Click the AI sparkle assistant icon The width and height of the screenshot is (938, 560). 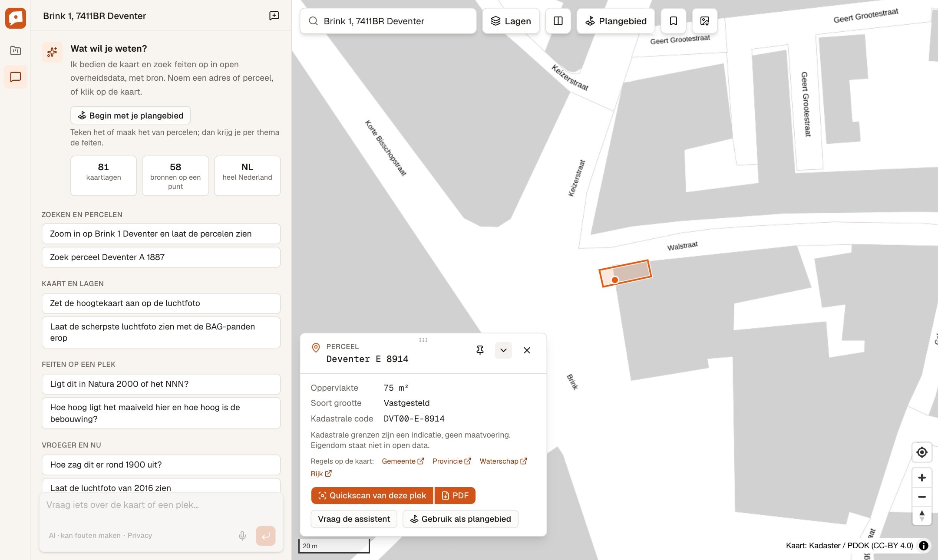pos(52,52)
